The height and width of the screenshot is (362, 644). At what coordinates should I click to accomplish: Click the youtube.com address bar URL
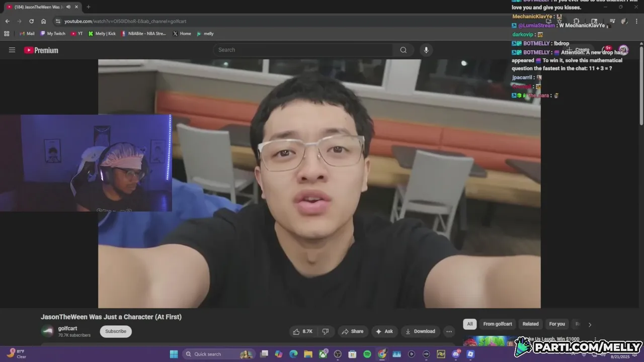125,21
